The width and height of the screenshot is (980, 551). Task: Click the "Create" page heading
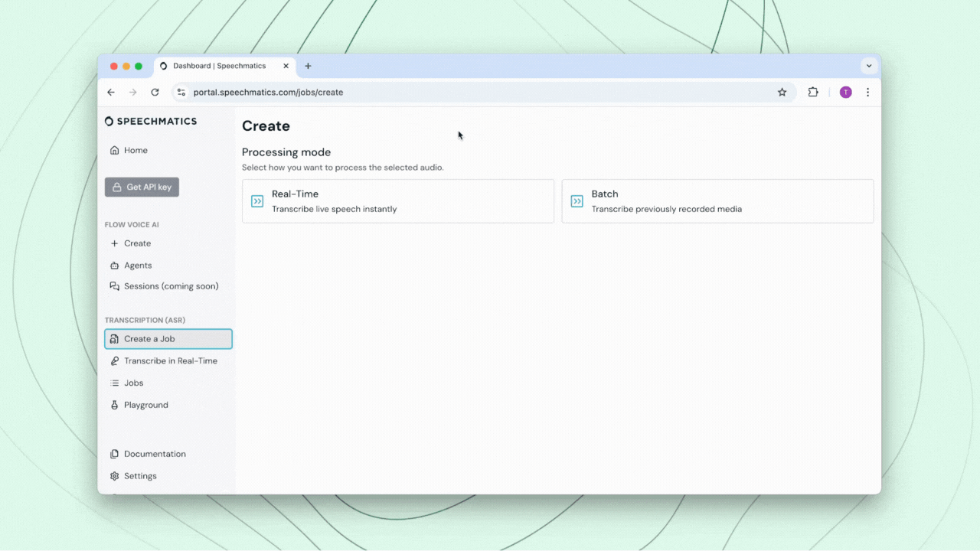(266, 126)
